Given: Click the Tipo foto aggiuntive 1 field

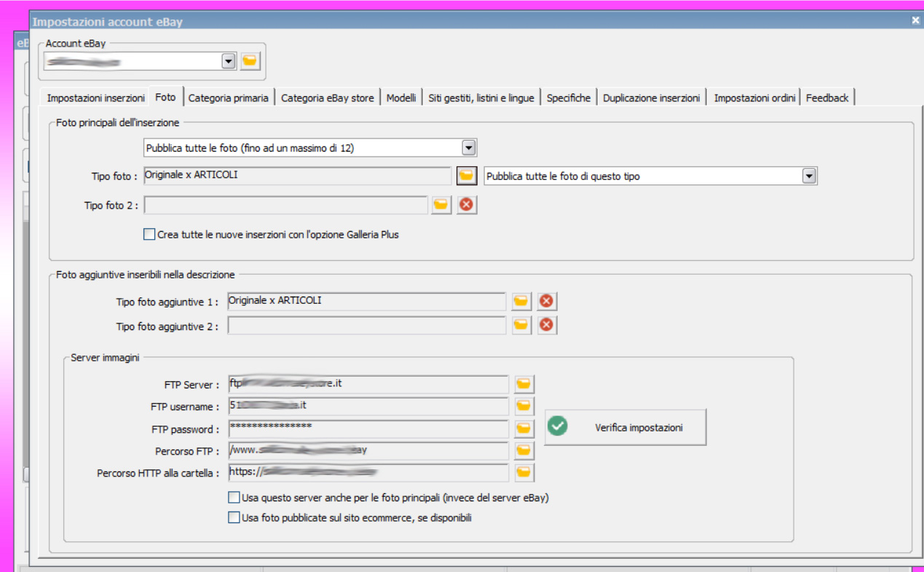Looking at the screenshot, I should pos(366,301).
